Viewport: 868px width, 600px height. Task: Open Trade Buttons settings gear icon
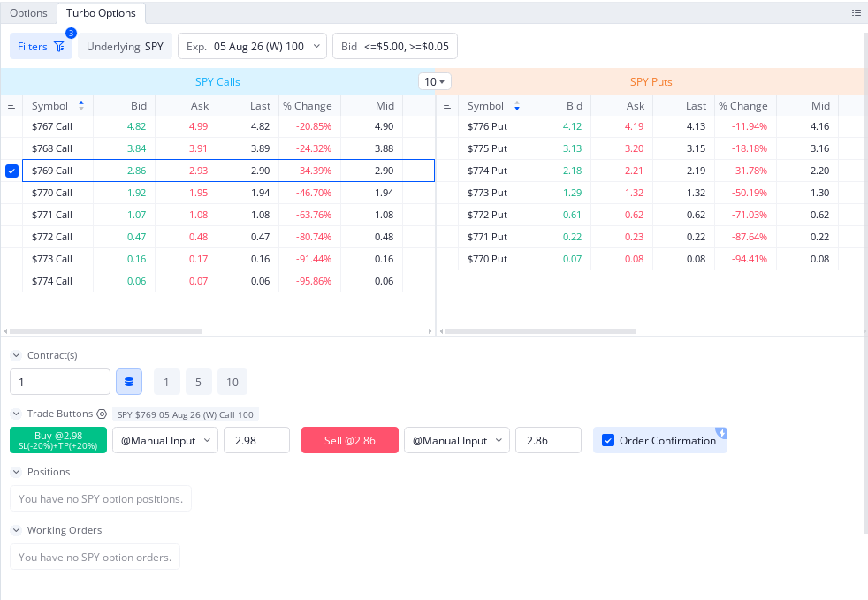[102, 414]
